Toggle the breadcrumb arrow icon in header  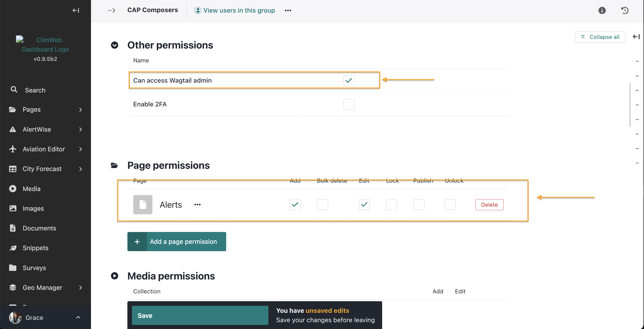pos(111,10)
